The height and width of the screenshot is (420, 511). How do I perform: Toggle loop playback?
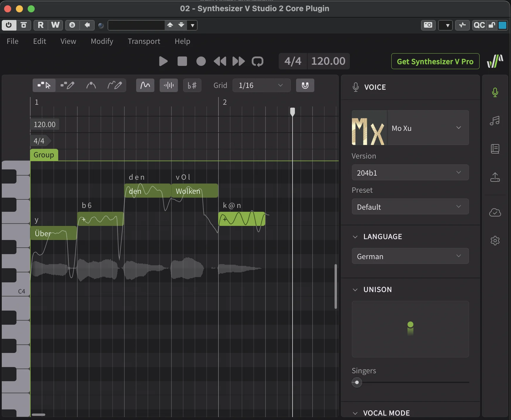point(258,61)
